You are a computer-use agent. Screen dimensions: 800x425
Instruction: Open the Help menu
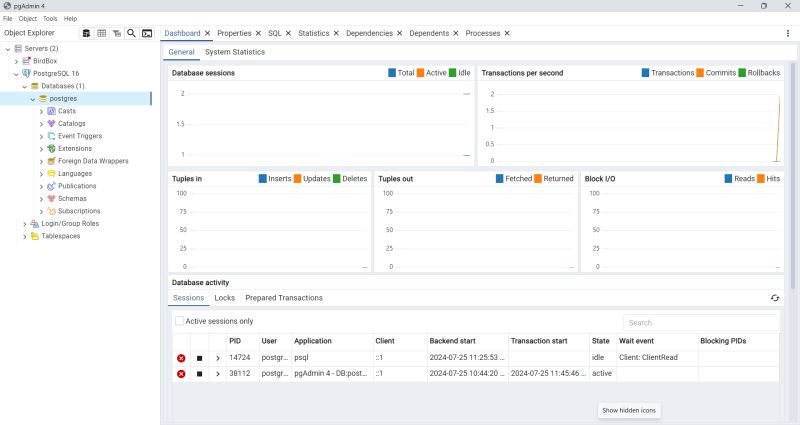coord(70,18)
